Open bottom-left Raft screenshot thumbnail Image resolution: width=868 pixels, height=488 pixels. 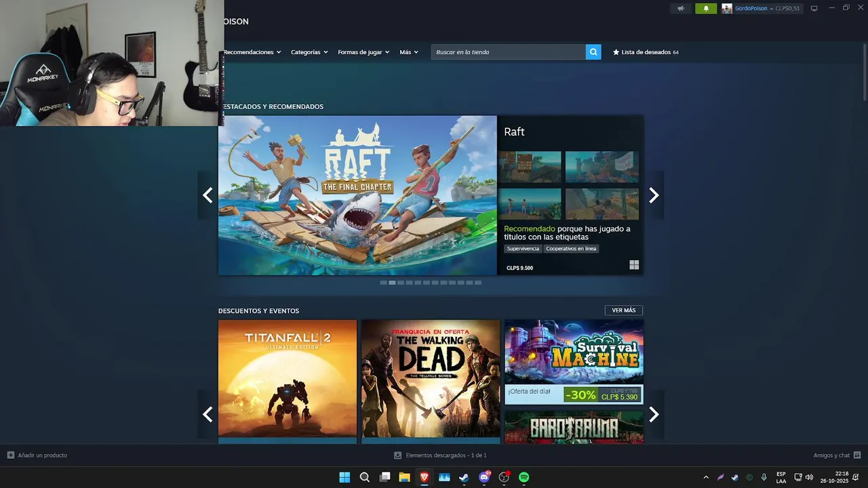(x=530, y=204)
